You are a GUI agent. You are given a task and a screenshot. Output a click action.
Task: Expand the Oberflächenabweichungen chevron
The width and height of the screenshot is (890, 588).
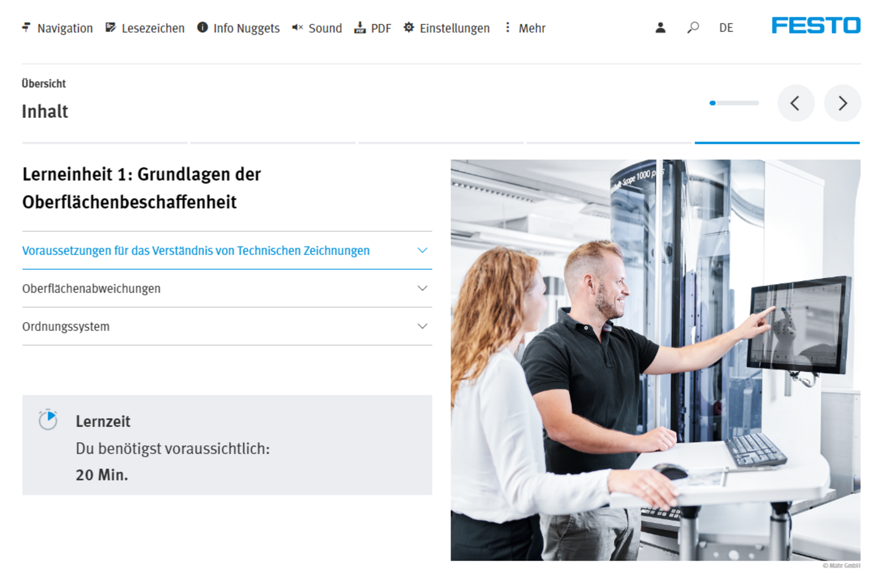tap(422, 288)
